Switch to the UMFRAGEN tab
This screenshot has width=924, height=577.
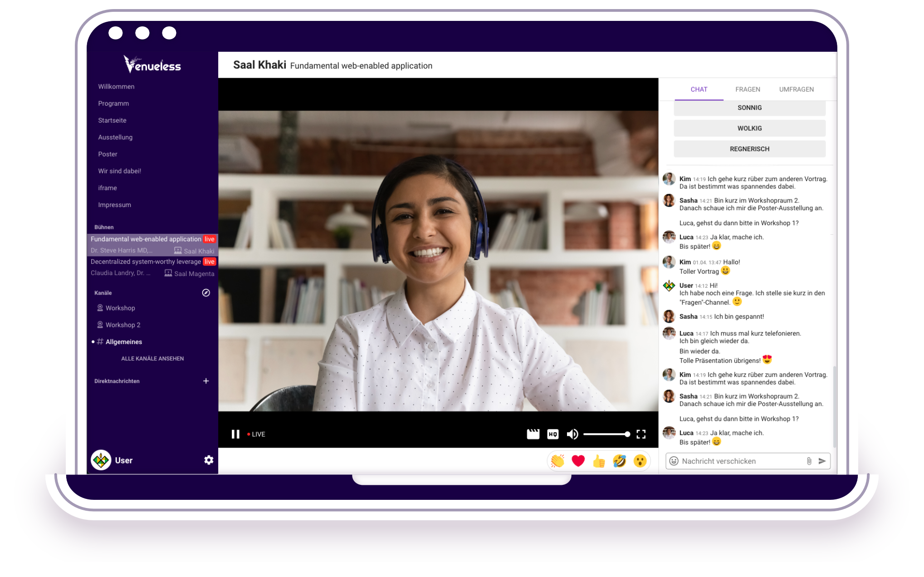(796, 89)
